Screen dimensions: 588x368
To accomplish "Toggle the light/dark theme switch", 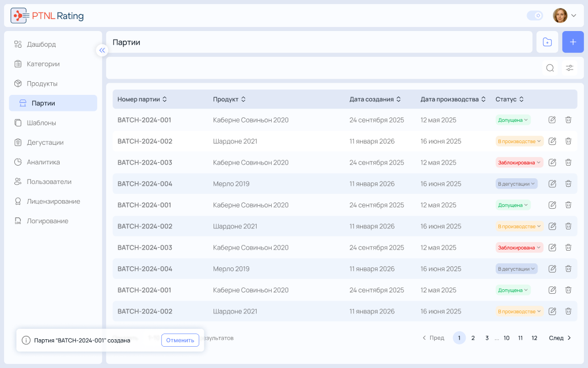I will tap(535, 16).
